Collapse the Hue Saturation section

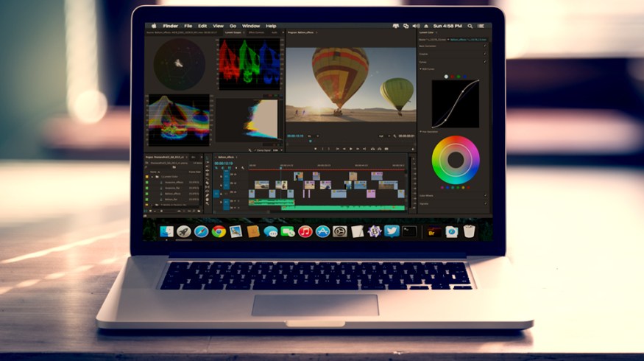point(420,131)
